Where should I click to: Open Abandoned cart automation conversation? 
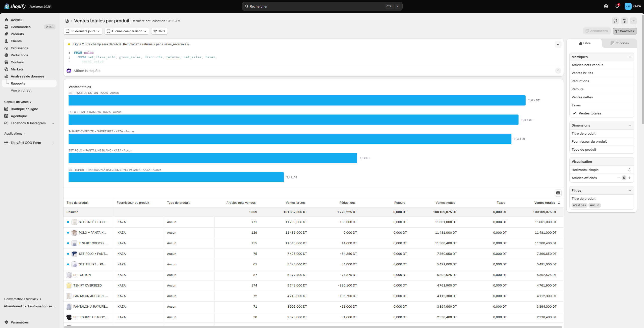pos(29,306)
